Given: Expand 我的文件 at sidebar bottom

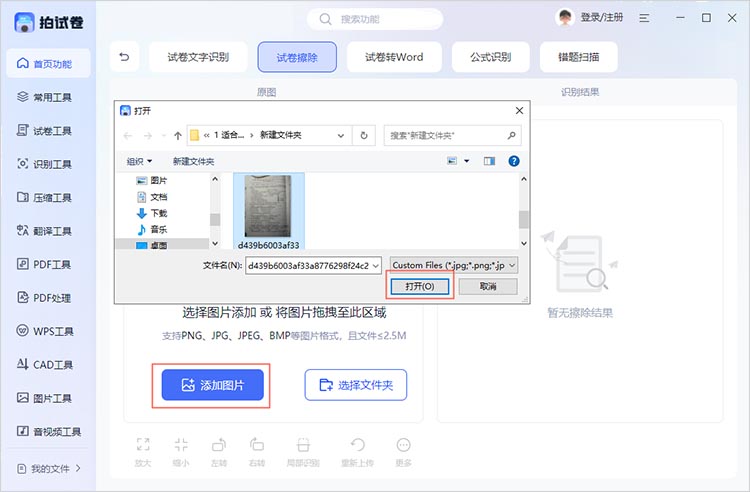Looking at the screenshot, I should tap(49, 469).
